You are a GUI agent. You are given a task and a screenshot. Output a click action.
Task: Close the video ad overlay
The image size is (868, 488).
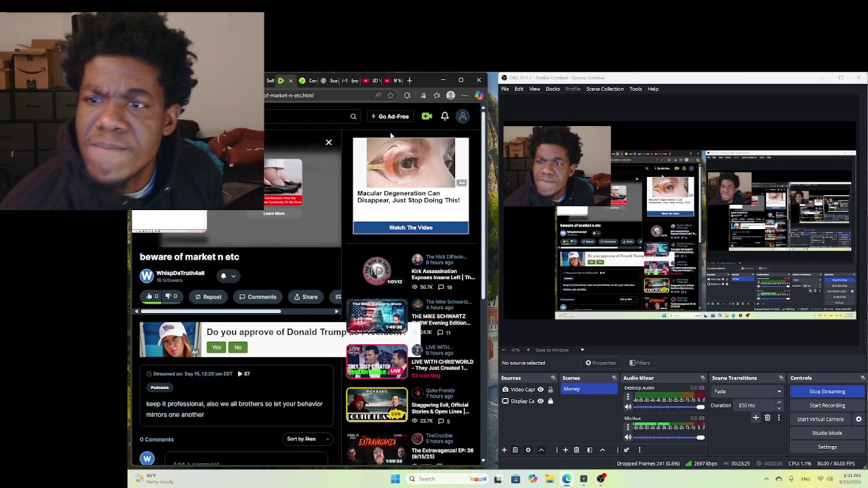tap(329, 142)
